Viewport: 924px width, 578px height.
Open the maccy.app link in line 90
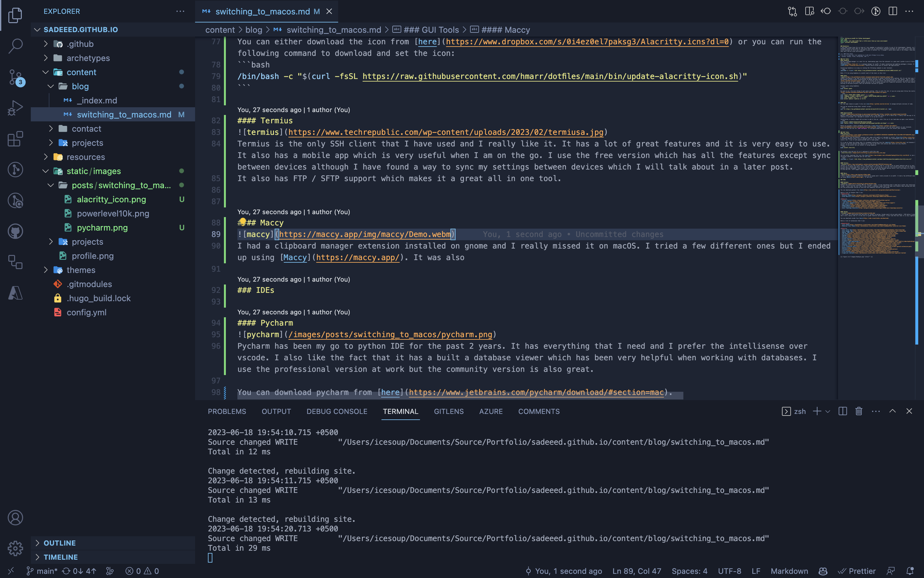pos(357,258)
